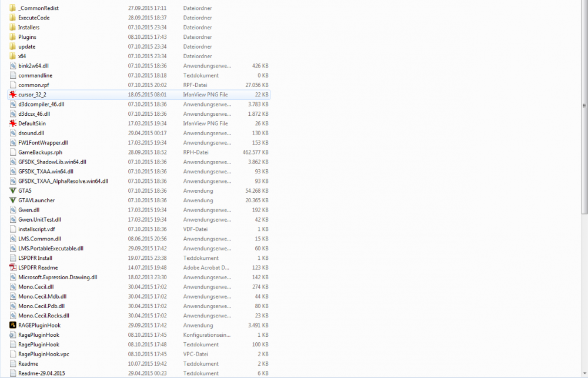
Task: Select the LMS.Common.dll file name
Action: coord(40,239)
